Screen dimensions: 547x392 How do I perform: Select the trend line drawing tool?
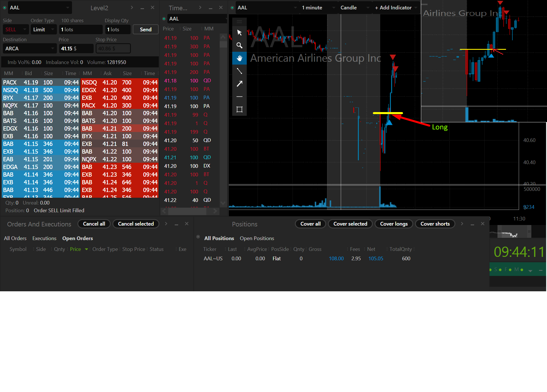pos(239,71)
